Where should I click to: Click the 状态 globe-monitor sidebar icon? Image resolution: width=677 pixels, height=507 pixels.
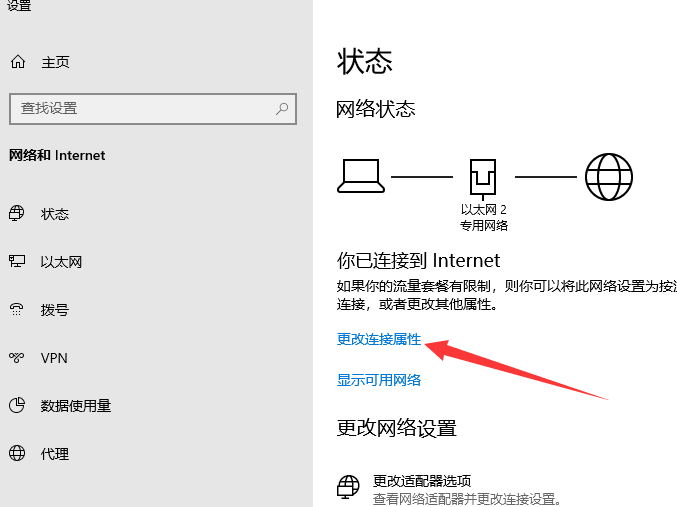pyautogui.click(x=17, y=213)
